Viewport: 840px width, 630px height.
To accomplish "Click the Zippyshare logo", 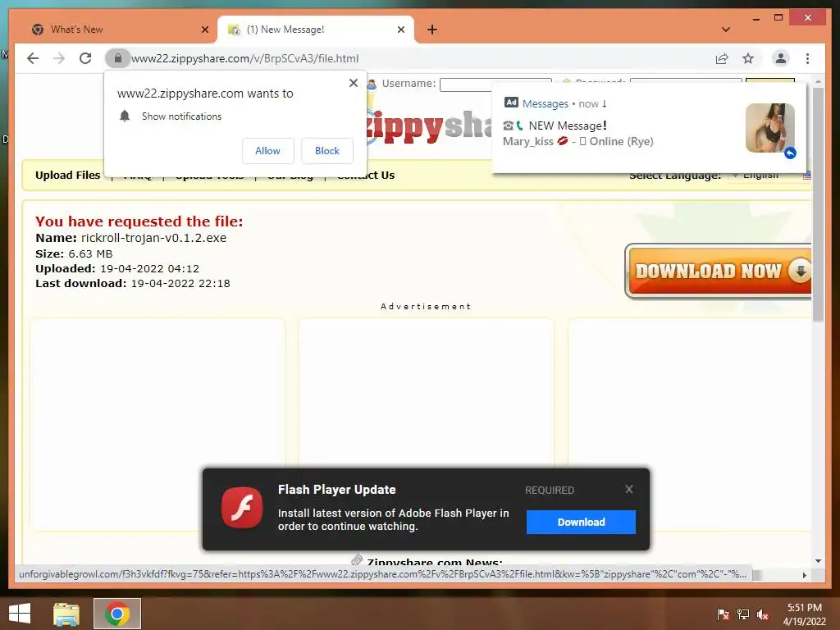I will 428,127.
